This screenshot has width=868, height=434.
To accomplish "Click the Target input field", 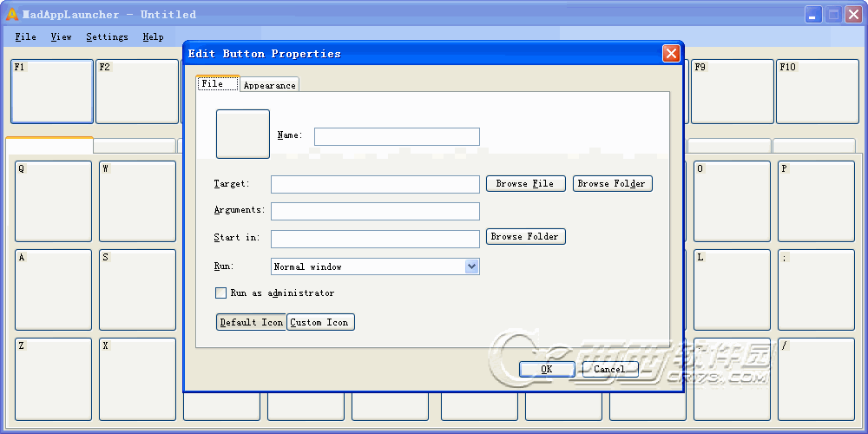I will pyautogui.click(x=375, y=184).
